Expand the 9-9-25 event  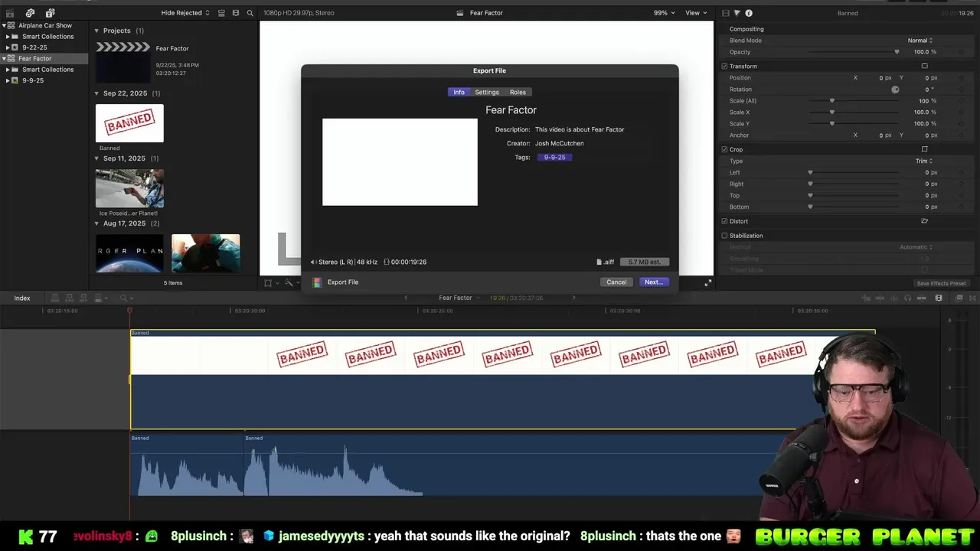tap(7, 80)
